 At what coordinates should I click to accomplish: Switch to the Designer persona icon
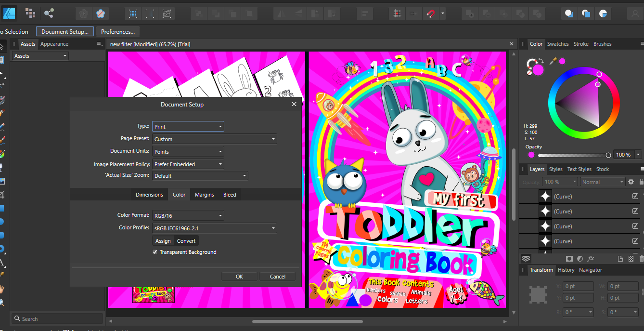pyautogui.click(x=9, y=13)
